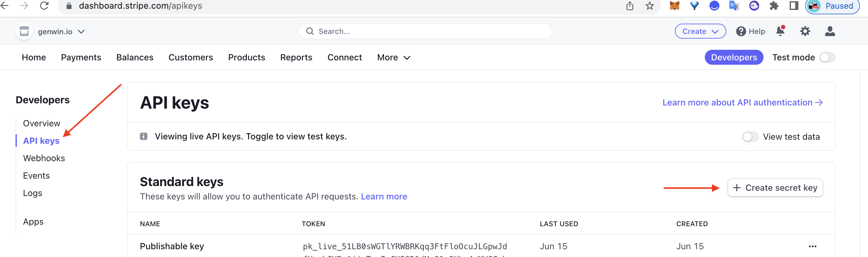Click the lock icon in address bar
Viewport: 868px width, 257px height.
pos(69,6)
